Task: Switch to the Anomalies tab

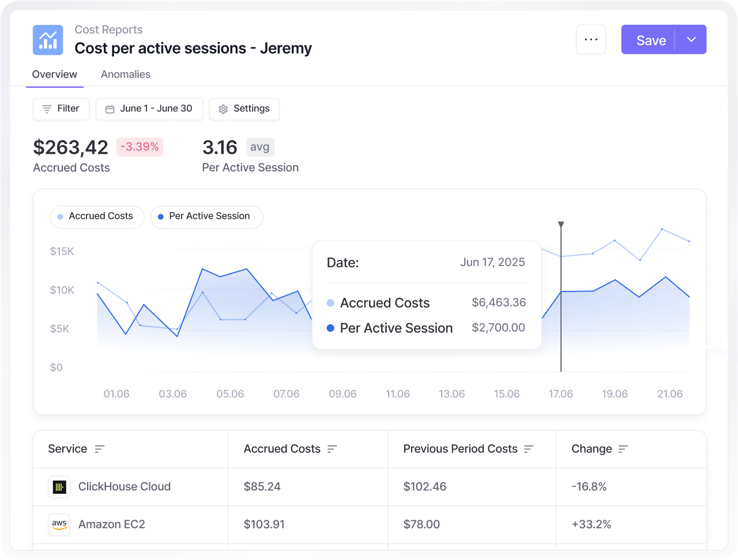Action: 126,74
